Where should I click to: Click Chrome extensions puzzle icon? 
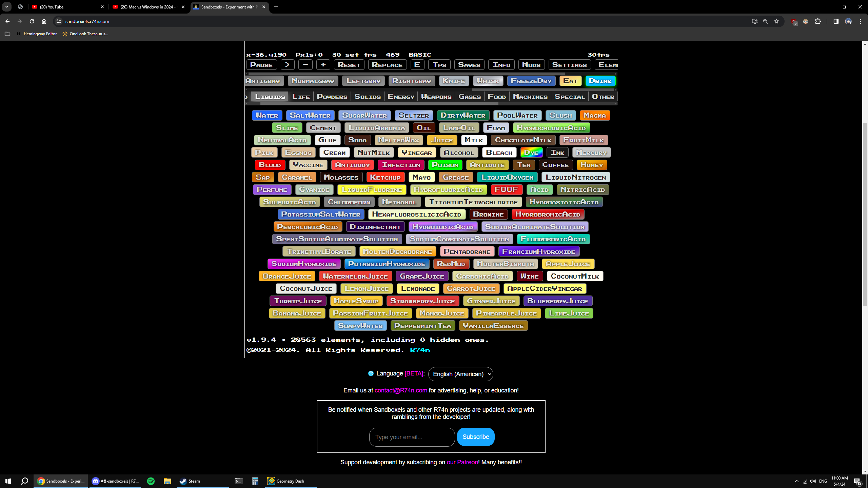click(x=818, y=21)
